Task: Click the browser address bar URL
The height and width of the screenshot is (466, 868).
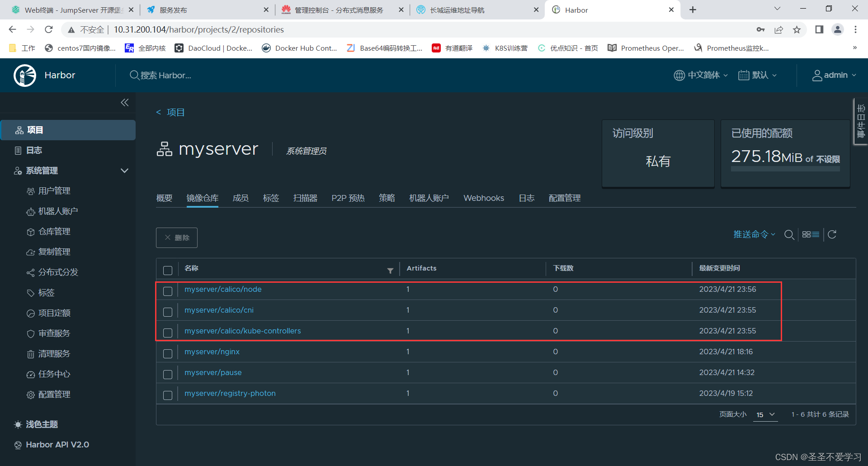Action: [x=199, y=29]
